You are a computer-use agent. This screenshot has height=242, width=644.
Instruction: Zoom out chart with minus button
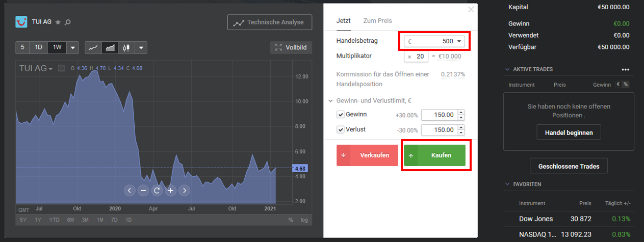[143, 191]
